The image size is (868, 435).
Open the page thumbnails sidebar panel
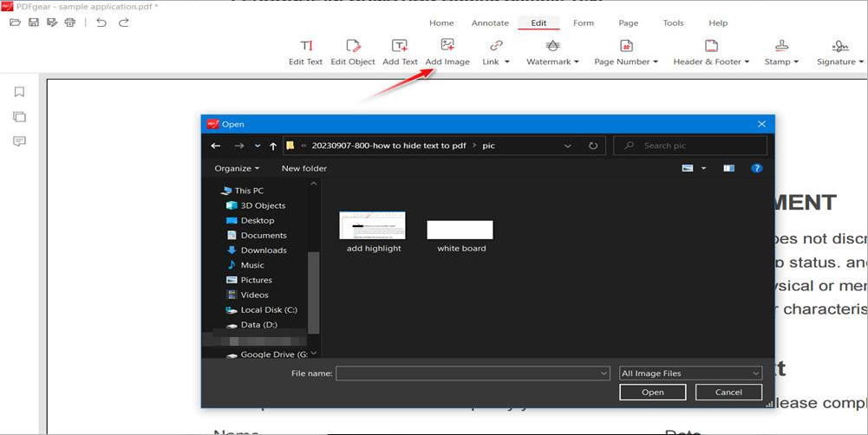click(x=19, y=117)
